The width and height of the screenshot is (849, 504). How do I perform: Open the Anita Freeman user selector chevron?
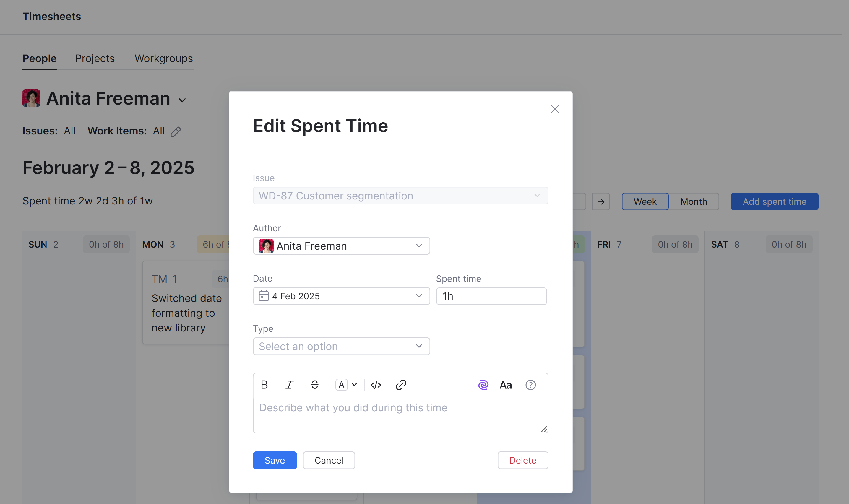coord(182,100)
